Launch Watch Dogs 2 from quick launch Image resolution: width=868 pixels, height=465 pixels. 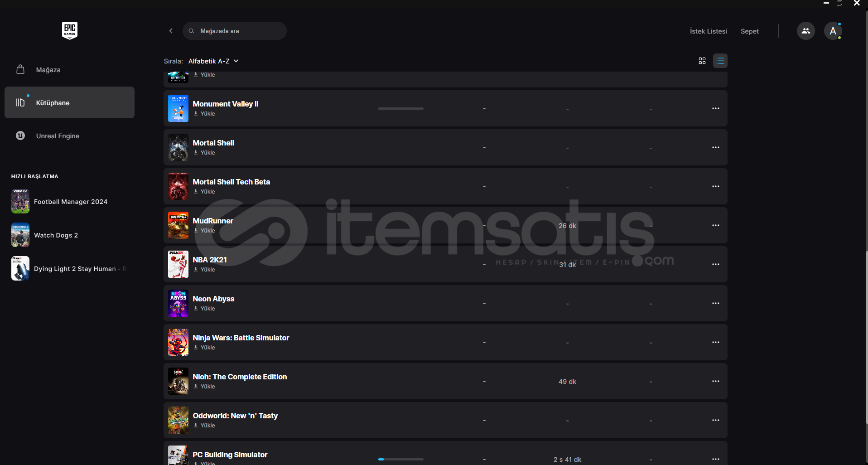[69, 235]
